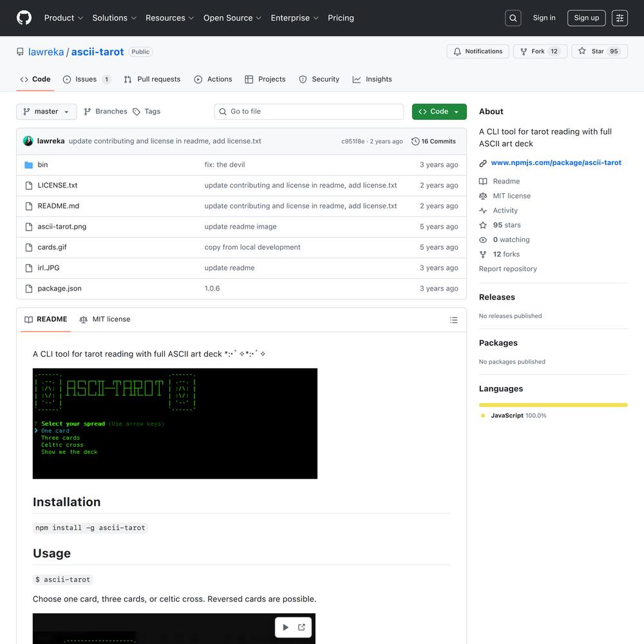Click the commits history clock icon
644x644 pixels.
click(415, 141)
